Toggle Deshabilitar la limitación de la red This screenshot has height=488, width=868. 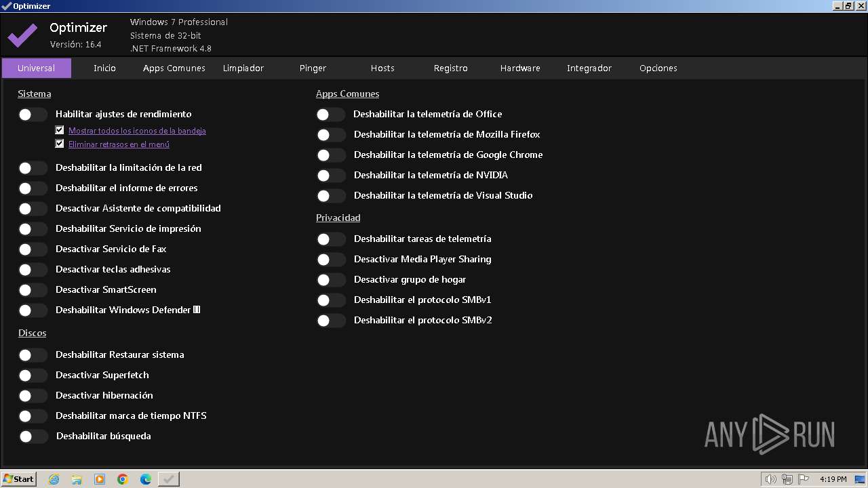click(x=33, y=168)
